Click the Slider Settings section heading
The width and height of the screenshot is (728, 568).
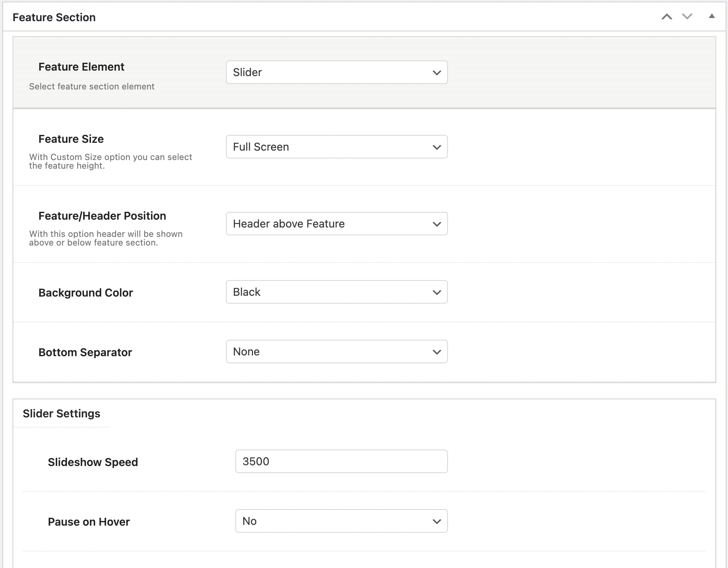[x=61, y=413]
